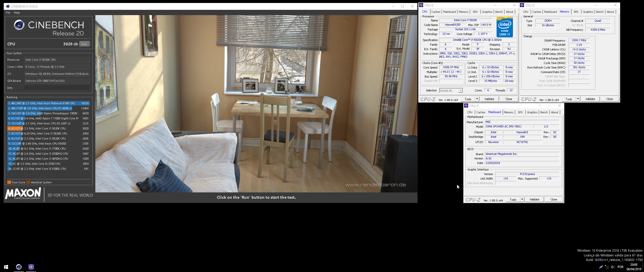Run the Cinebench CPU test
Screen dimensions: 644x272
click(84, 44)
